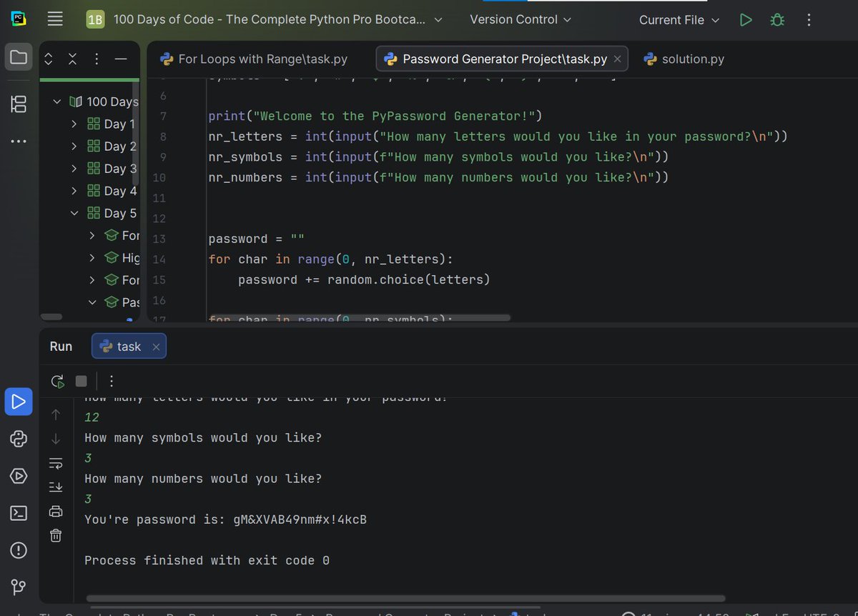This screenshot has height=616, width=858.
Task: Open the project name dropdown
Action: click(x=264, y=20)
